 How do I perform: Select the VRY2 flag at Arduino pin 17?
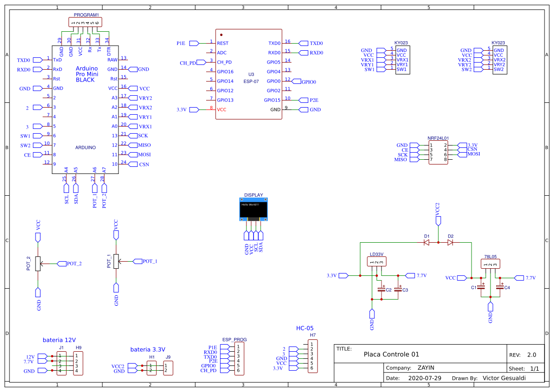(x=133, y=98)
